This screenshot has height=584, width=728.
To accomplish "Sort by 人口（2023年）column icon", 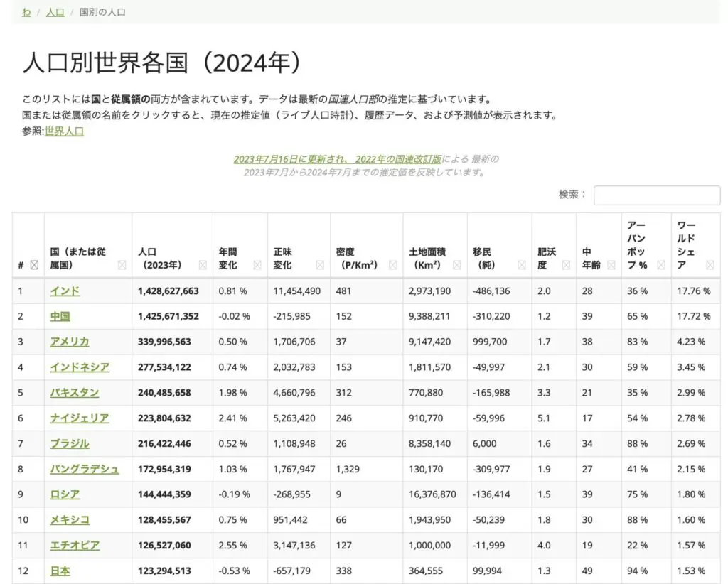I will [x=203, y=265].
